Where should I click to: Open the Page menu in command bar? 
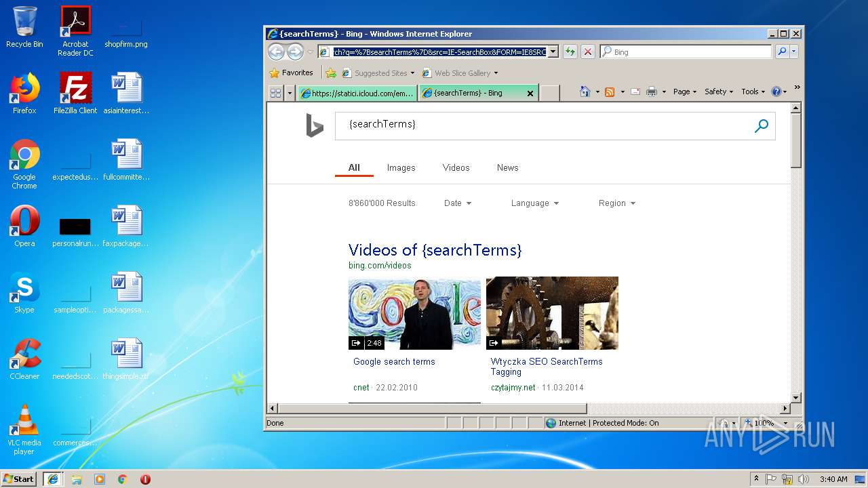[x=684, y=91]
